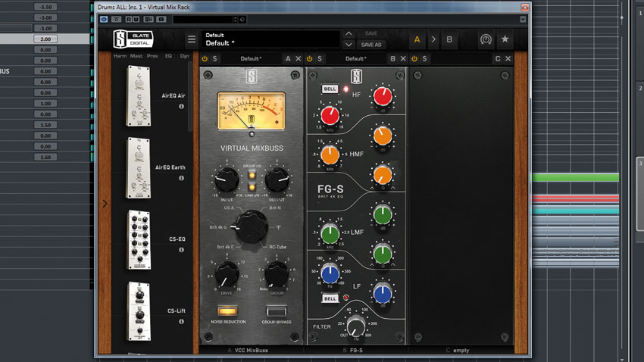This screenshot has width=644, height=362.
Task: Select previous preset with up chevron
Action: click(x=349, y=33)
